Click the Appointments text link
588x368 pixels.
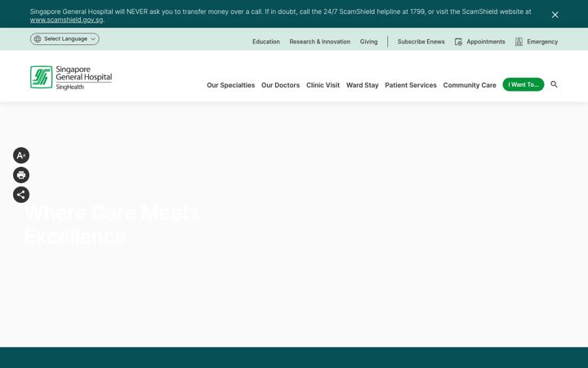(486, 42)
